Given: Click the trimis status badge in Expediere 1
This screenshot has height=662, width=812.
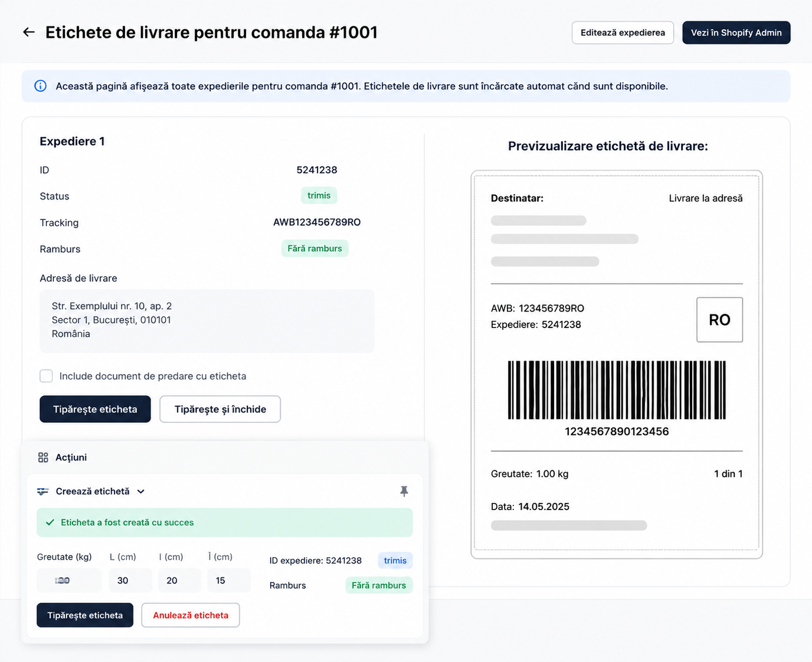Looking at the screenshot, I should point(319,195).
